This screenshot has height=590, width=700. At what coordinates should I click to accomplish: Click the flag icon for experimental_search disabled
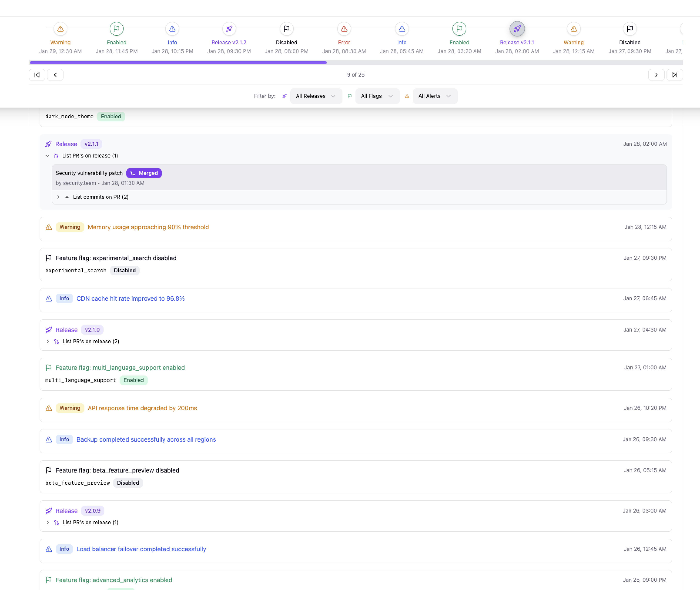pos(49,258)
